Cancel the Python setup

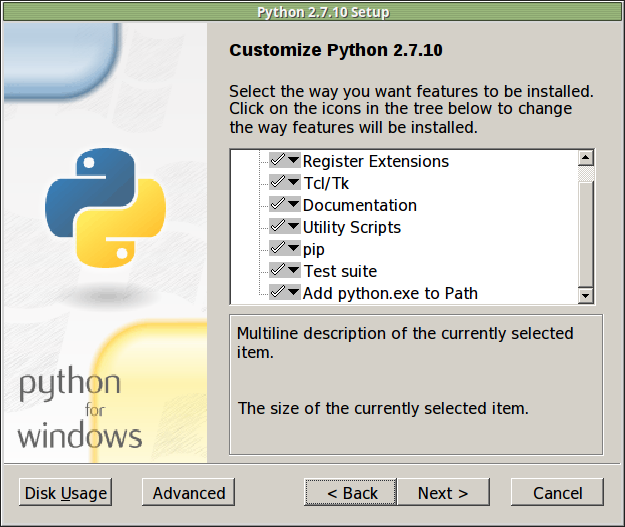pos(557,493)
